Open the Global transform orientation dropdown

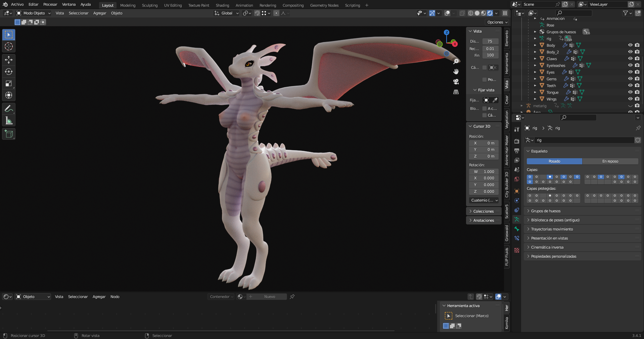[227, 13]
